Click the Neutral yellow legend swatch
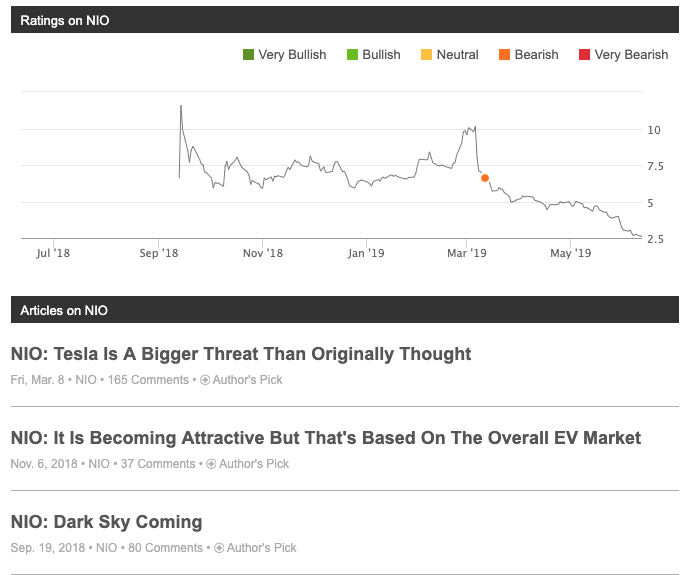688x575 pixels. pos(426,55)
